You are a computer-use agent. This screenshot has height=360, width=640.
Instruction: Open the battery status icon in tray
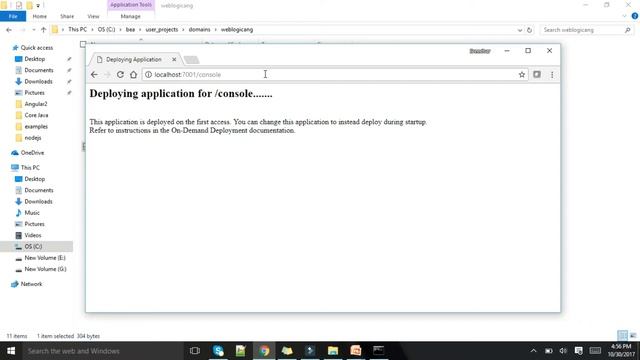pyautogui.click(x=549, y=351)
